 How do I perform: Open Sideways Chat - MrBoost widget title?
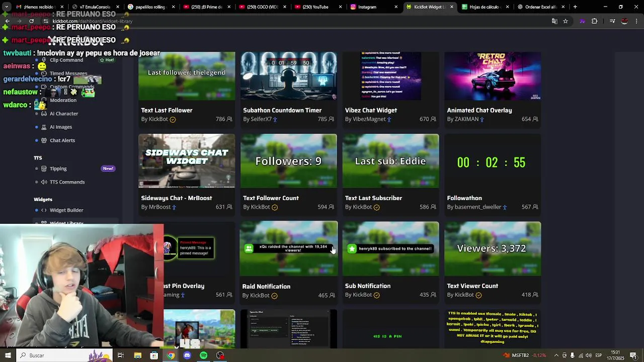176,198
